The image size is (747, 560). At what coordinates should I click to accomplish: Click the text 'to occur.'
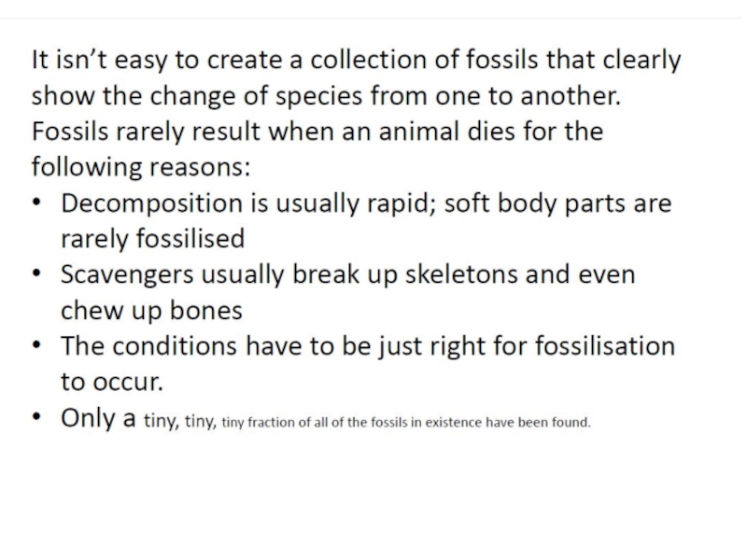[x=112, y=382]
